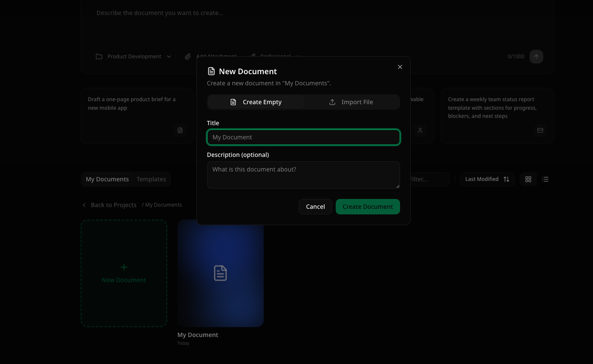The image size is (593, 364).
Task: Switch to the Templates tab
Action: coord(151,179)
